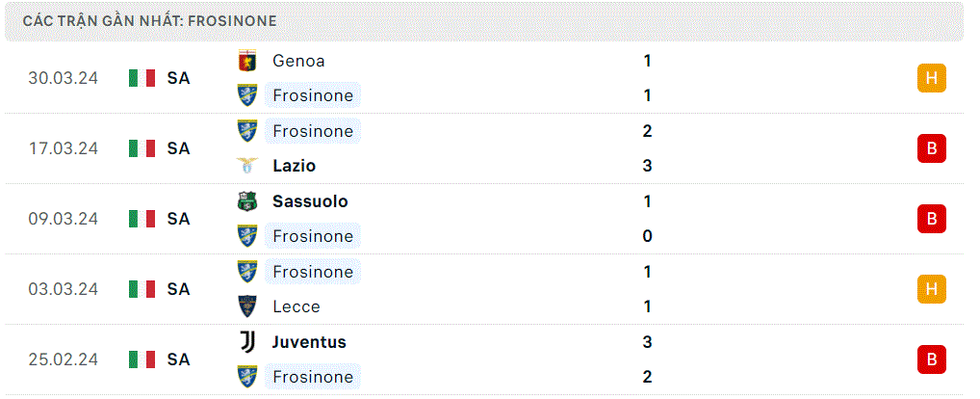Click the Lazio club crest

click(247, 166)
